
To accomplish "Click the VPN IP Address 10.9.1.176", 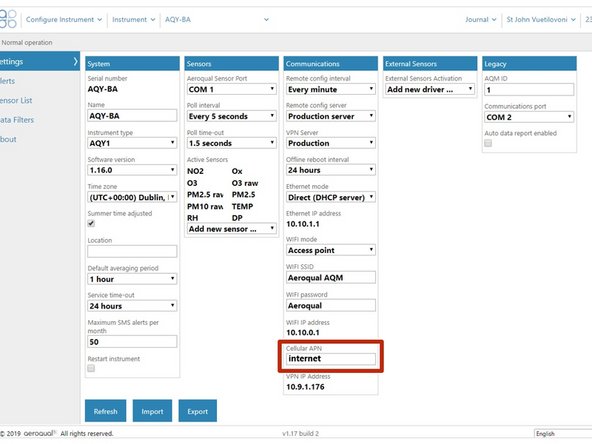I will click(305, 387).
